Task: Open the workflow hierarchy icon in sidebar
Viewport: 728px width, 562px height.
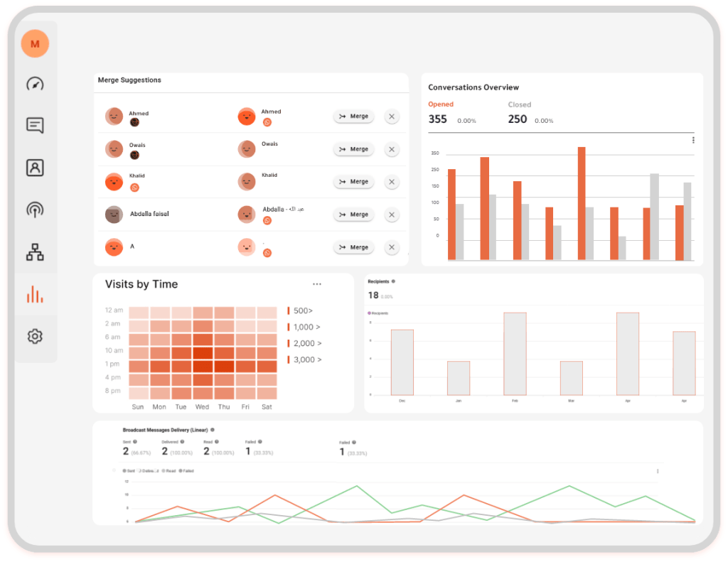Action: click(x=35, y=252)
